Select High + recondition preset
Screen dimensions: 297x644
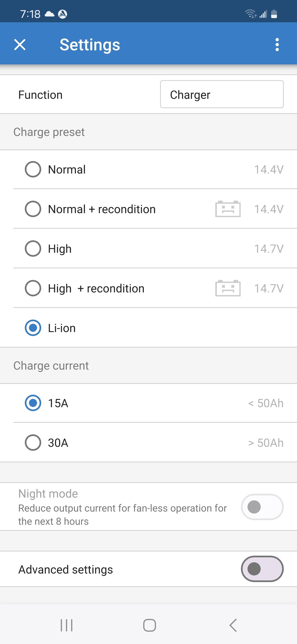point(33,288)
